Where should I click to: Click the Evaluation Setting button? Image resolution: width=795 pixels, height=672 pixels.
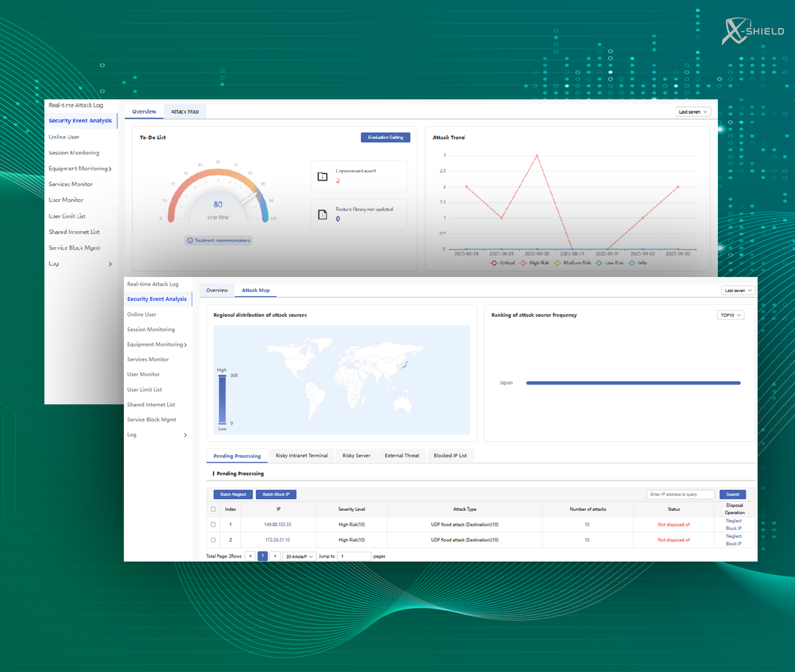tap(386, 138)
